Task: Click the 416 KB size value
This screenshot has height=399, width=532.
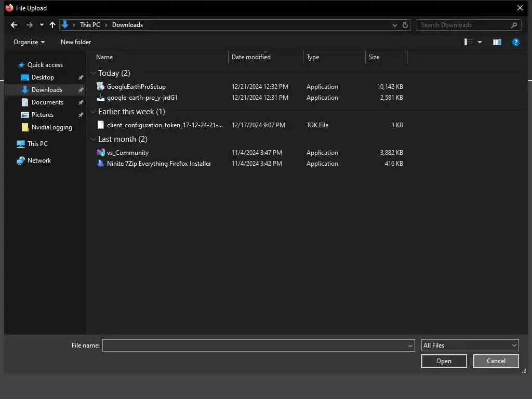Action: [x=394, y=164]
